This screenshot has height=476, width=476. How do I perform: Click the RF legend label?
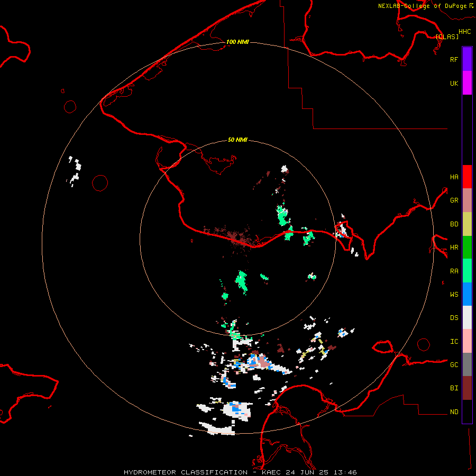coord(454,59)
